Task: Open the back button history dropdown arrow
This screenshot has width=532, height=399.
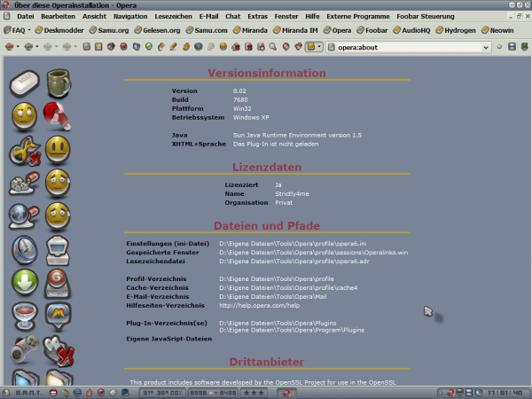Action: pyautogui.click(x=18, y=46)
